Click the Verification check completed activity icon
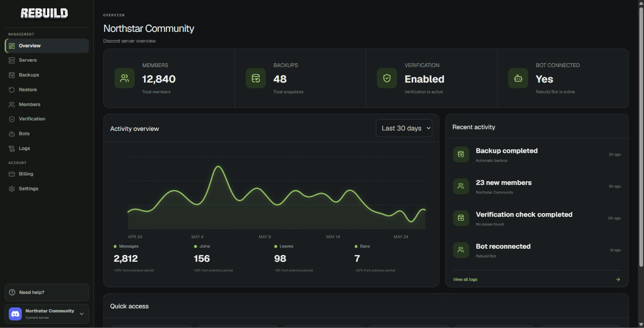 [x=461, y=218]
